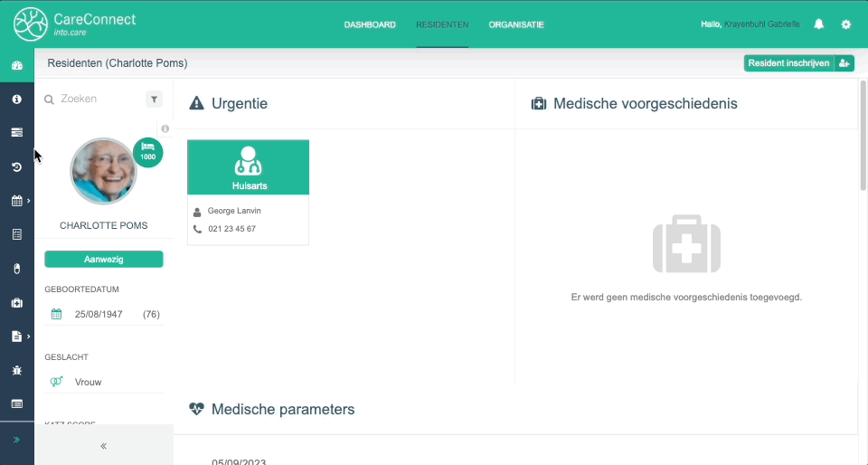Open notifications bell icon

click(819, 24)
